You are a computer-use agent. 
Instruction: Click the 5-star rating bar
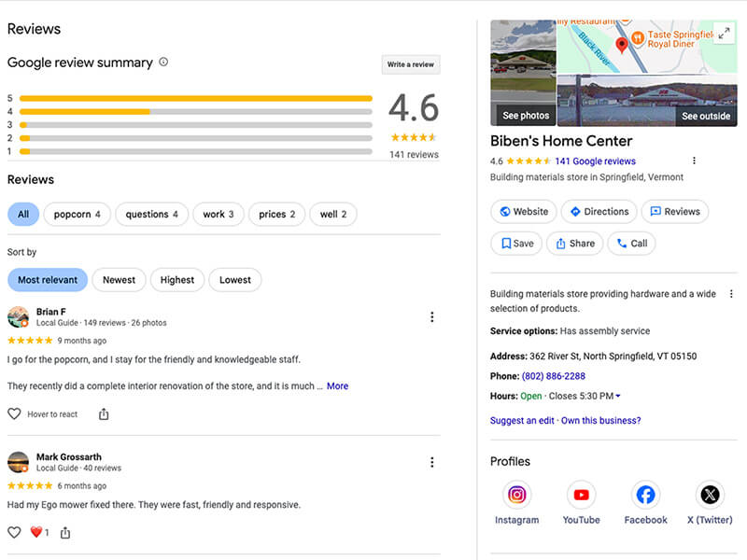tap(195, 98)
